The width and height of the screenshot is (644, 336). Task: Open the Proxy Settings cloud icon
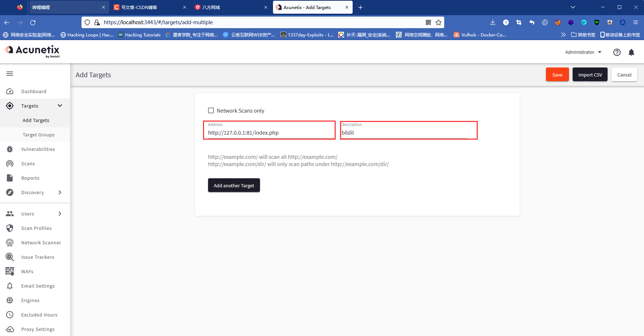pyautogui.click(x=10, y=329)
